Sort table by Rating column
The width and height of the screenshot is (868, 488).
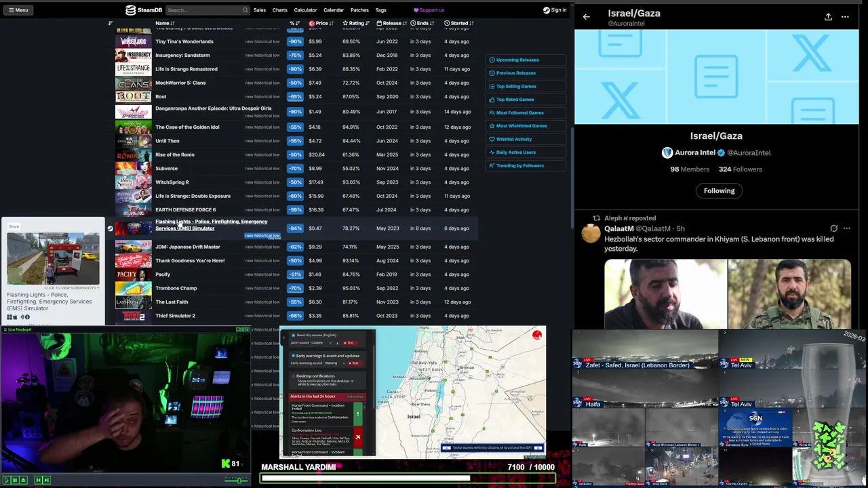356,23
